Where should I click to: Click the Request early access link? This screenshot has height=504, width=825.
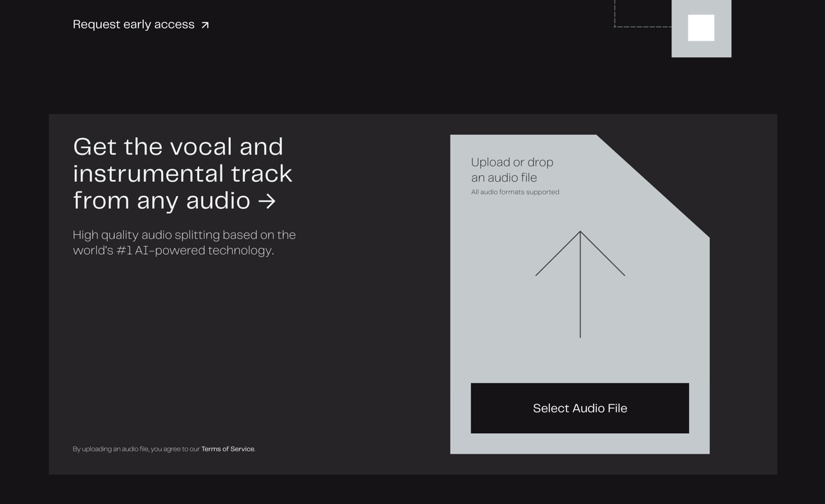click(x=133, y=24)
